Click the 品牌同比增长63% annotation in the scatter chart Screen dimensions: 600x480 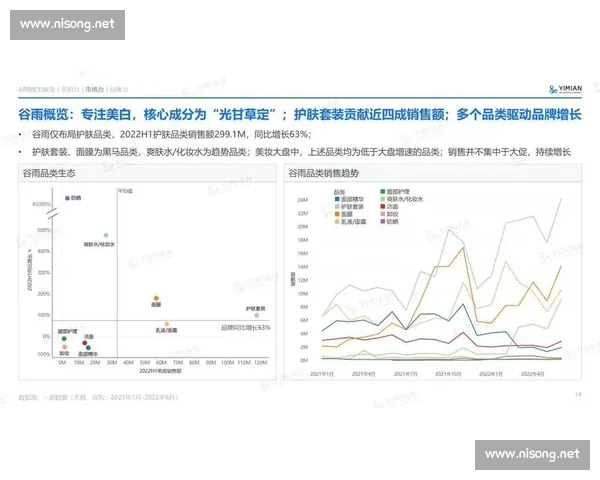point(246,328)
